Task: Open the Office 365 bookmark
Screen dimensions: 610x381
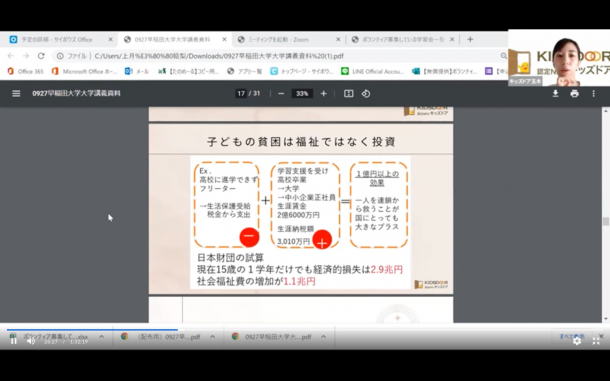Action: (26, 71)
